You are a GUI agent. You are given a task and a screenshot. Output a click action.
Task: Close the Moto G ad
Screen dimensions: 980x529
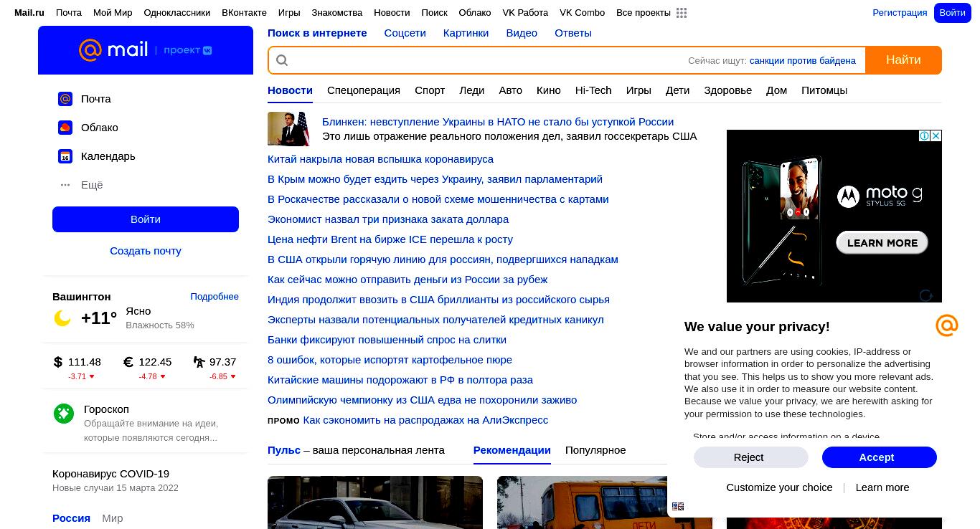coord(936,135)
